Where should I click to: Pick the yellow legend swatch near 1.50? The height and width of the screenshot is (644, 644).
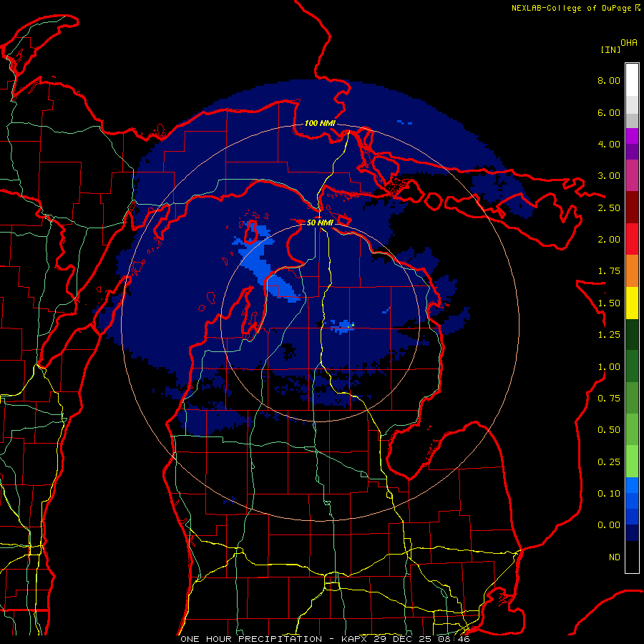click(632, 303)
